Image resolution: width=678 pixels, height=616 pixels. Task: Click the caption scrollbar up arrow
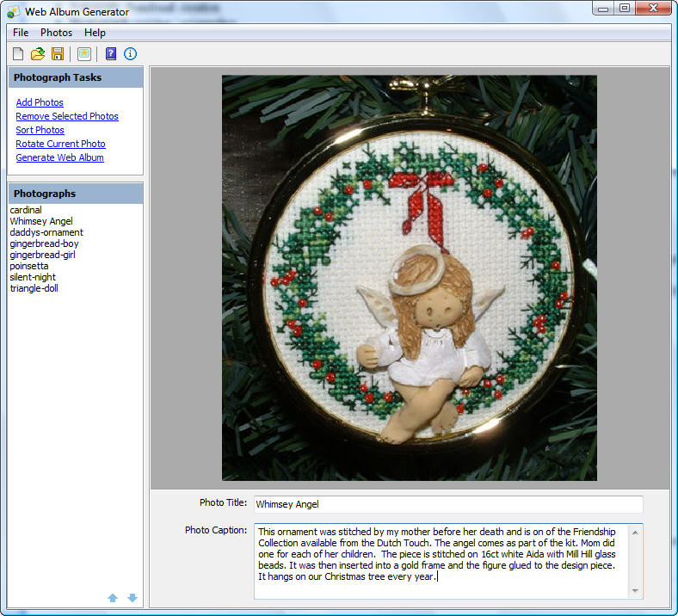(x=635, y=533)
